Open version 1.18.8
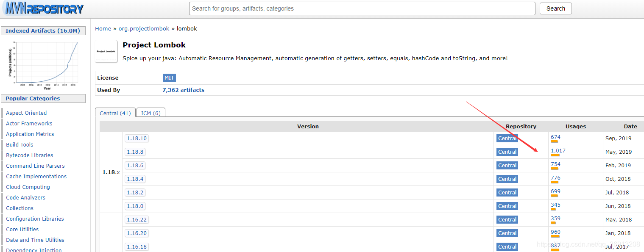The width and height of the screenshot is (644, 252). tap(135, 152)
